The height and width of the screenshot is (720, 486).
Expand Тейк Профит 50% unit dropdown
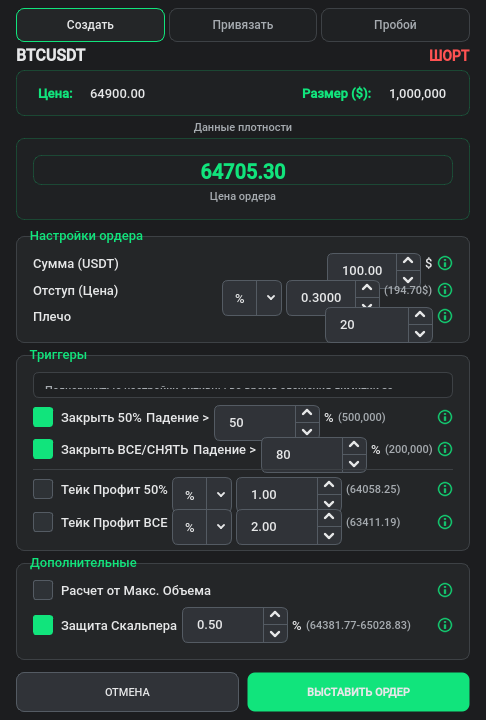(202, 495)
